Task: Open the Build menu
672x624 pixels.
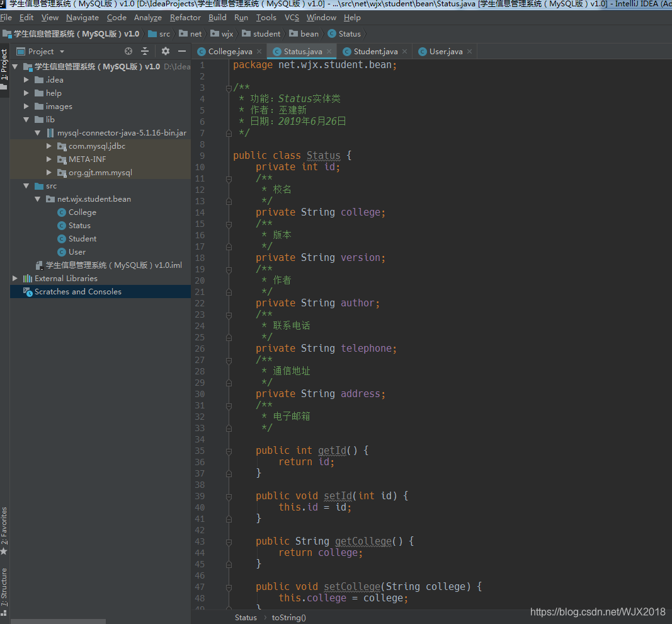Action: click(217, 18)
